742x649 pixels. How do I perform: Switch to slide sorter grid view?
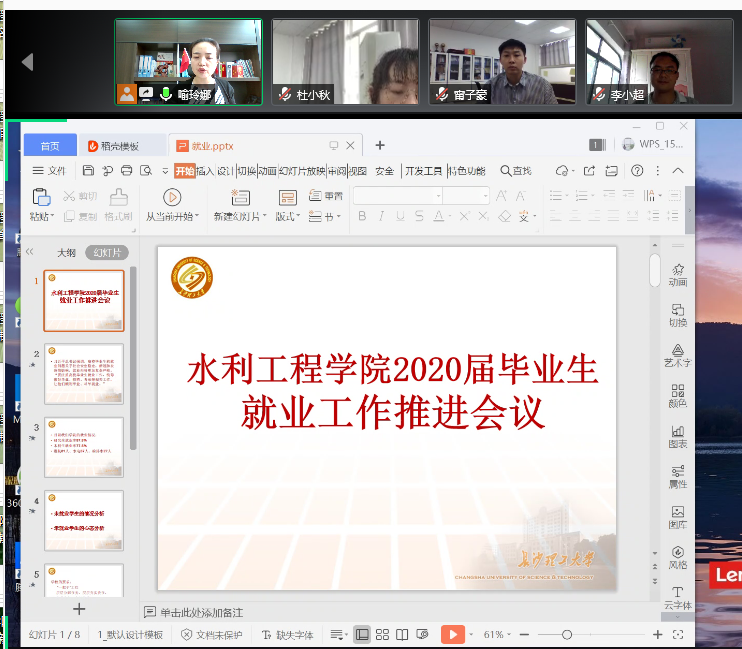tap(382, 635)
